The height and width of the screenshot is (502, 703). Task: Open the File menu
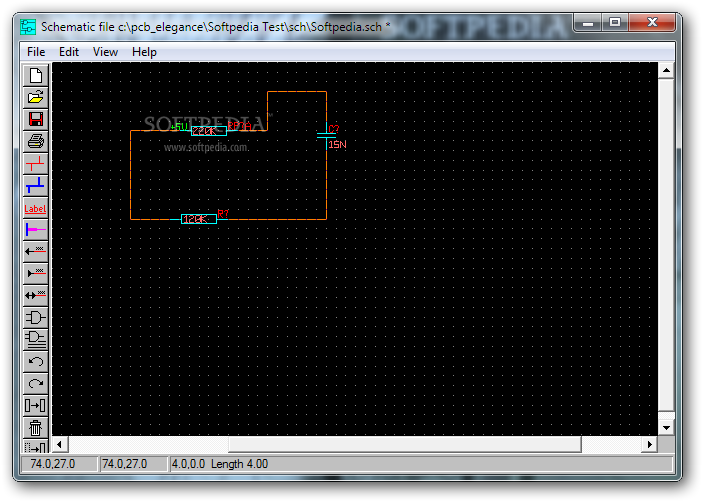point(36,52)
